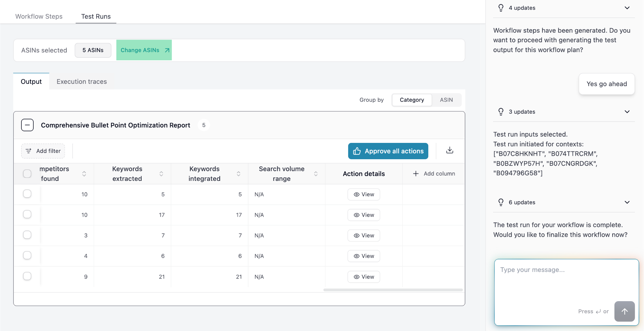Screen dimensions: 644x331
Task: View action details for row with 17 keywords
Action: click(364, 215)
